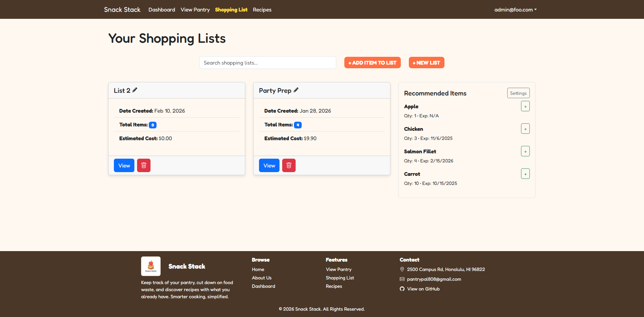644x317 pixels.
Task: Click Add Item to List
Action: [x=372, y=63]
